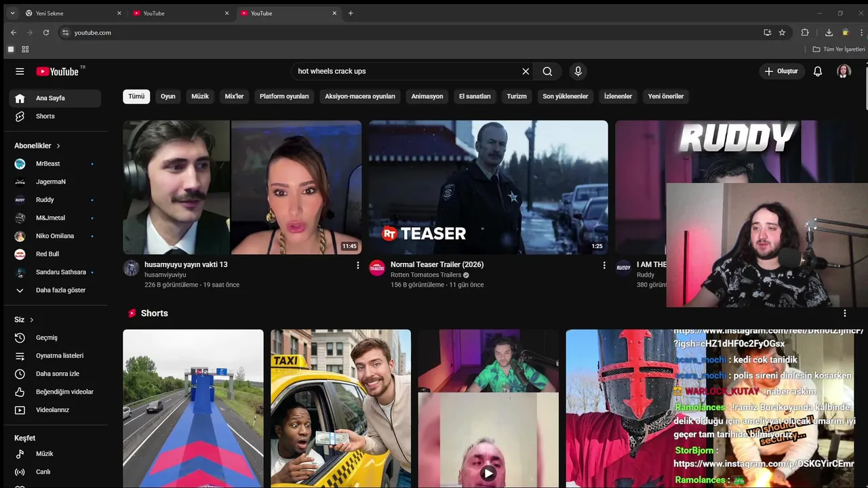868x488 pixels.
Task: Select the Tümü filter chip
Action: 136,96
